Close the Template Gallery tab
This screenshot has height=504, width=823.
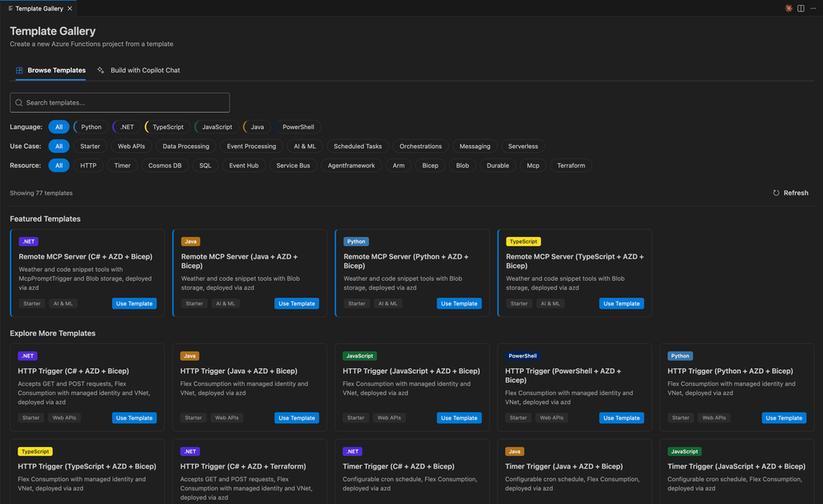[x=70, y=8]
